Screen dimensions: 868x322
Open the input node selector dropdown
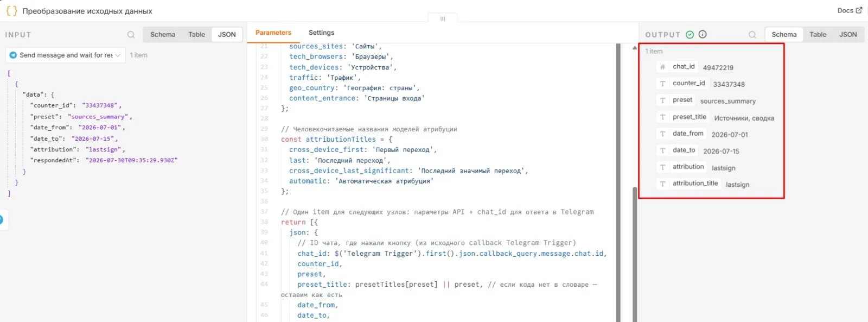click(x=66, y=55)
